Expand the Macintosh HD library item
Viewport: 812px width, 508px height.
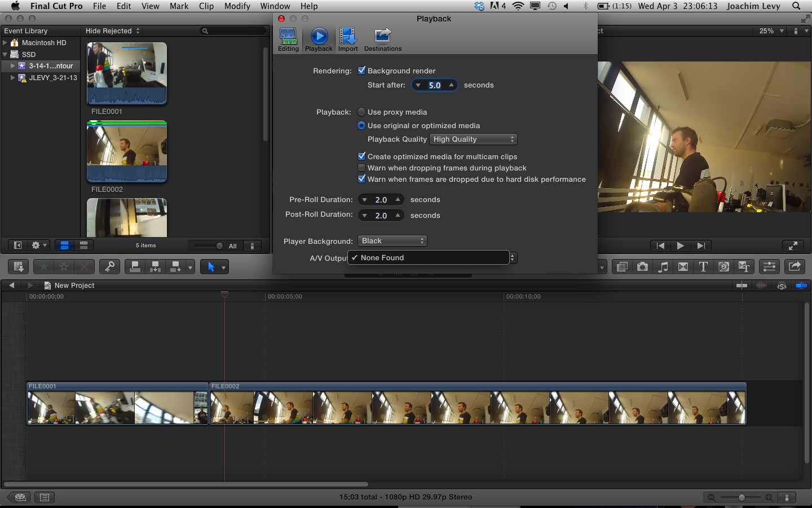pos(5,42)
